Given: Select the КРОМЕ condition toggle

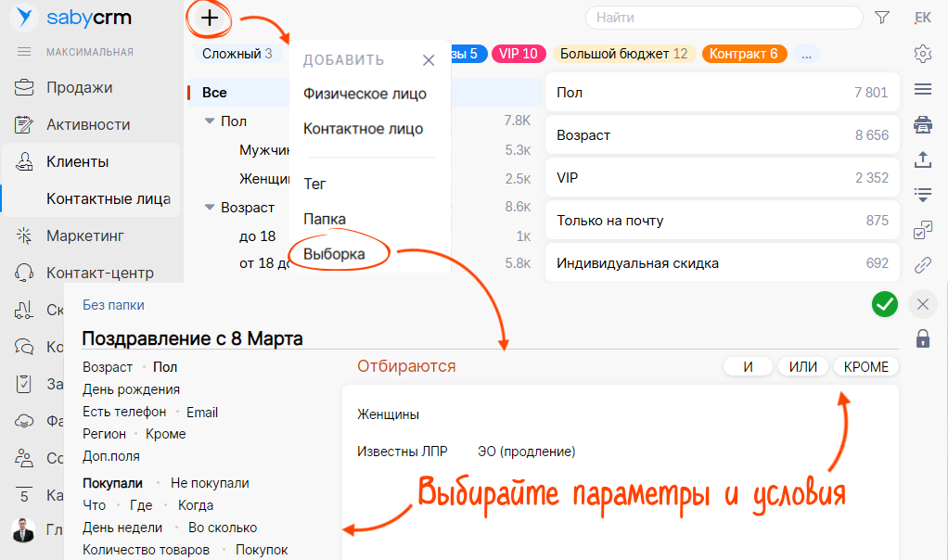Looking at the screenshot, I should [865, 367].
